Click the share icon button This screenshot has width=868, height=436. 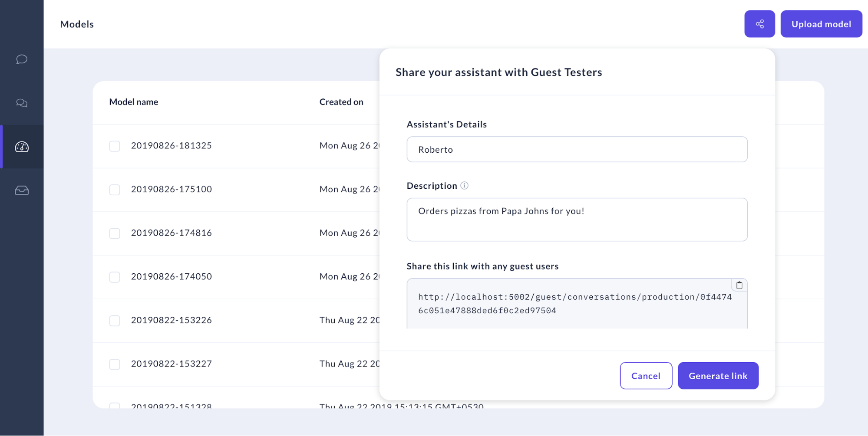(x=759, y=24)
